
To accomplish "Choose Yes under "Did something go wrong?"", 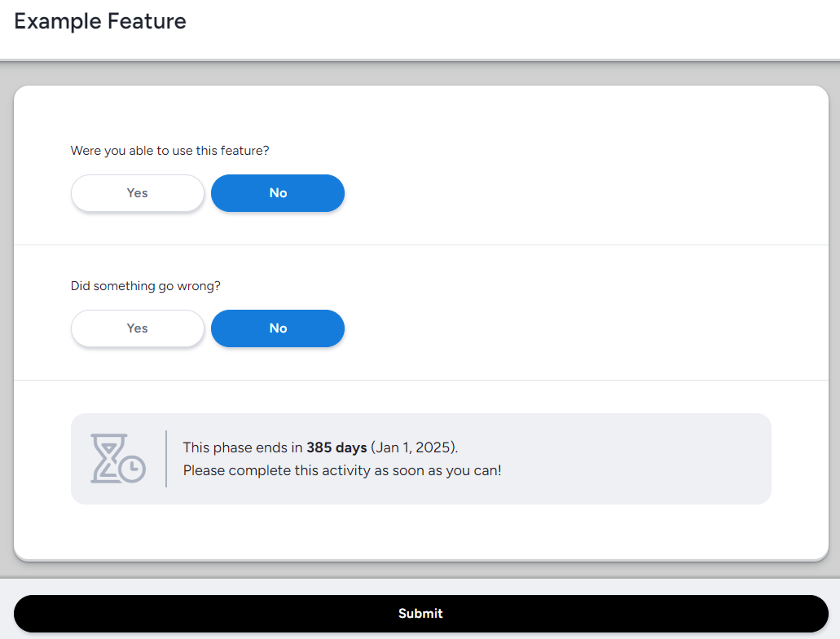I will point(138,328).
